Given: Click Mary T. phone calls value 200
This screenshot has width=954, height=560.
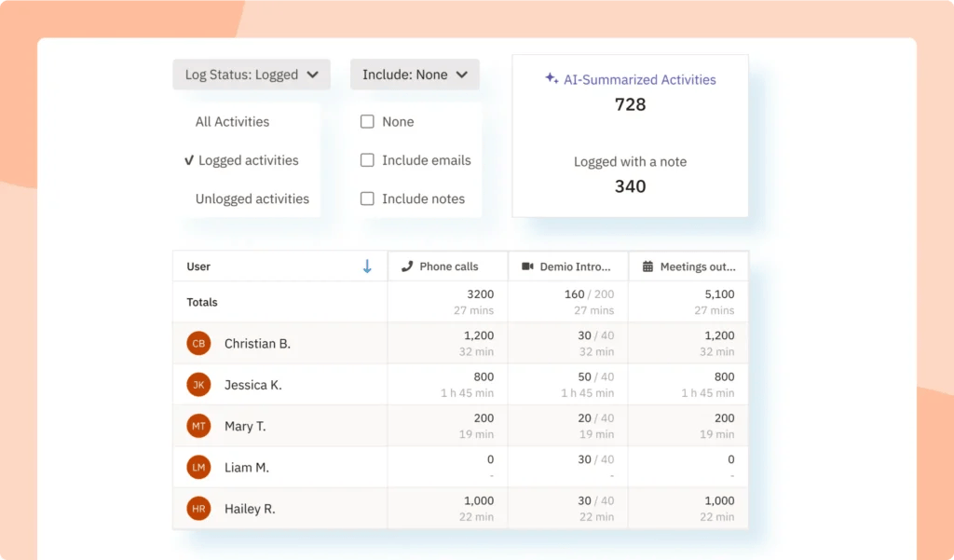Looking at the screenshot, I should pyautogui.click(x=484, y=418).
